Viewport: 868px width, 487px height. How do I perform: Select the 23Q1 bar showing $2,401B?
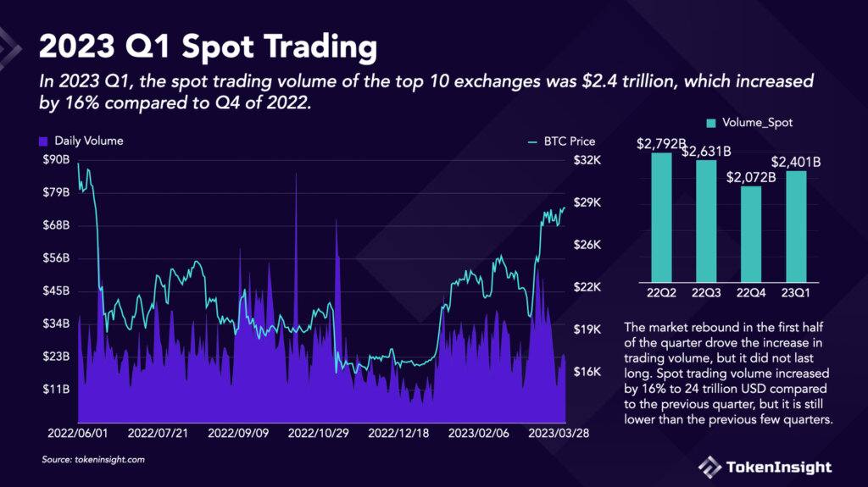tap(796, 226)
